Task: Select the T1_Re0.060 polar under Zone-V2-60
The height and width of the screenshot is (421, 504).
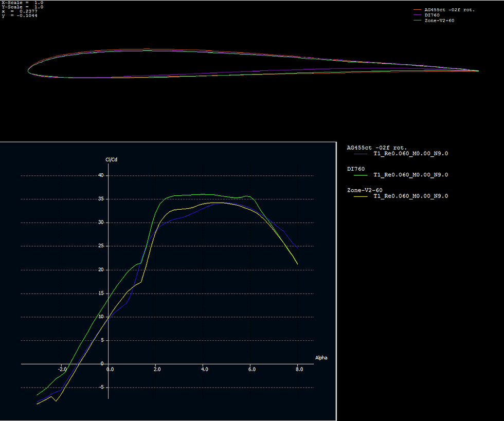Action: [x=410, y=196]
